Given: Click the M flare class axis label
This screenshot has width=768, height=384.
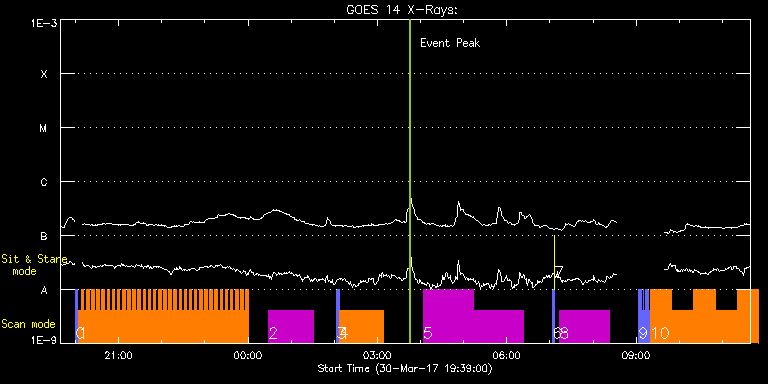Looking at the screenshot, I should click(x=44, y=128).
